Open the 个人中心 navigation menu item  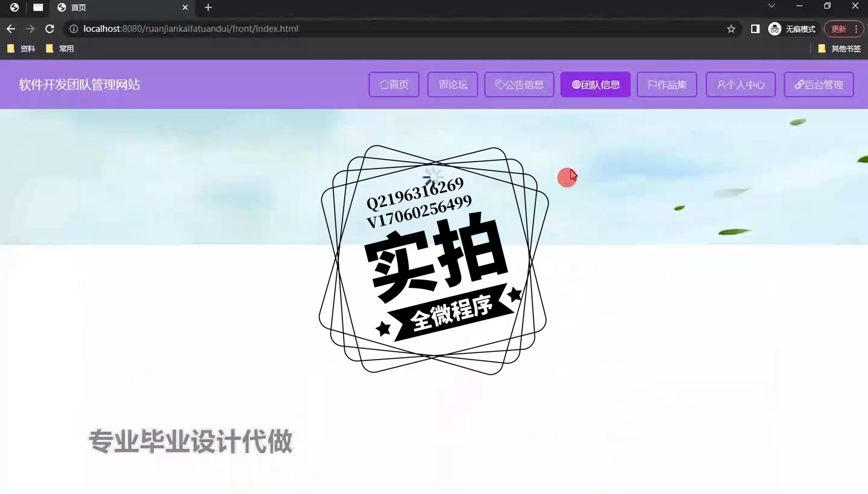tap(740, 85)
